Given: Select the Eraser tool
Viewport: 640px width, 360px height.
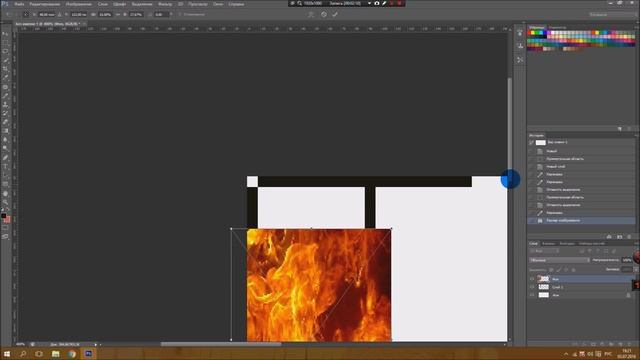Looking at the screenshot, I should [5, 122].
